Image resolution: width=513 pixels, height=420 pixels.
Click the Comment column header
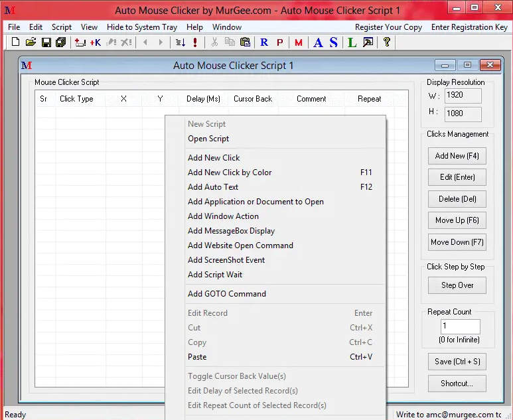coord(311,99)
